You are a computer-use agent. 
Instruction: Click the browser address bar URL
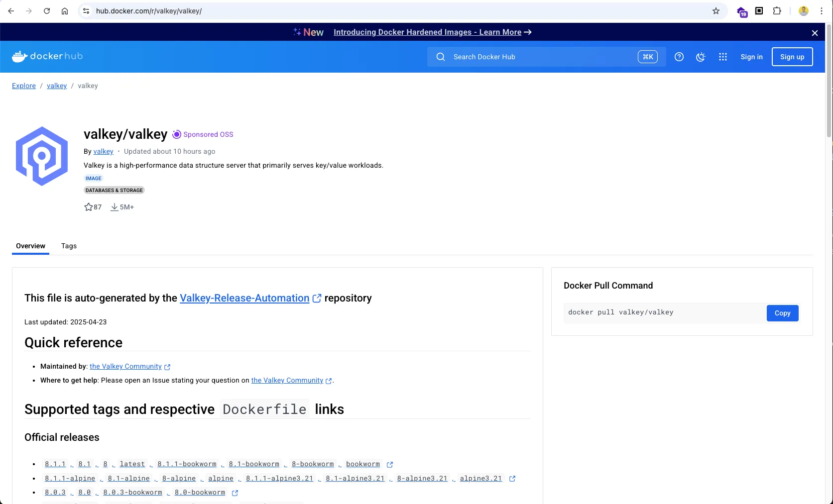(x=149, y=11)
